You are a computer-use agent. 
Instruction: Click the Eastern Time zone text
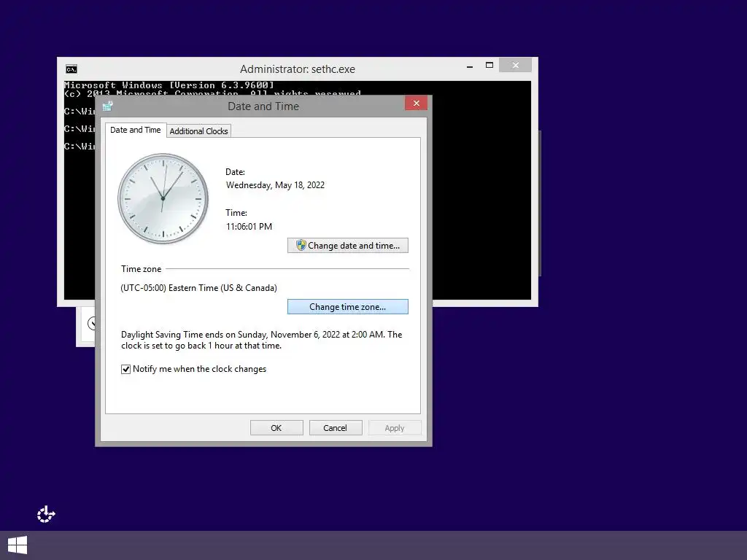[198, 288]
